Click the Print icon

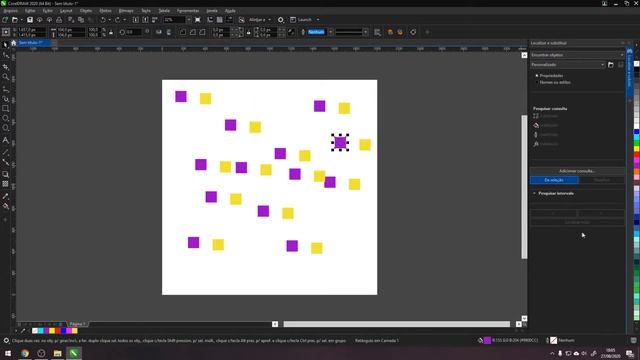[59, 20]
